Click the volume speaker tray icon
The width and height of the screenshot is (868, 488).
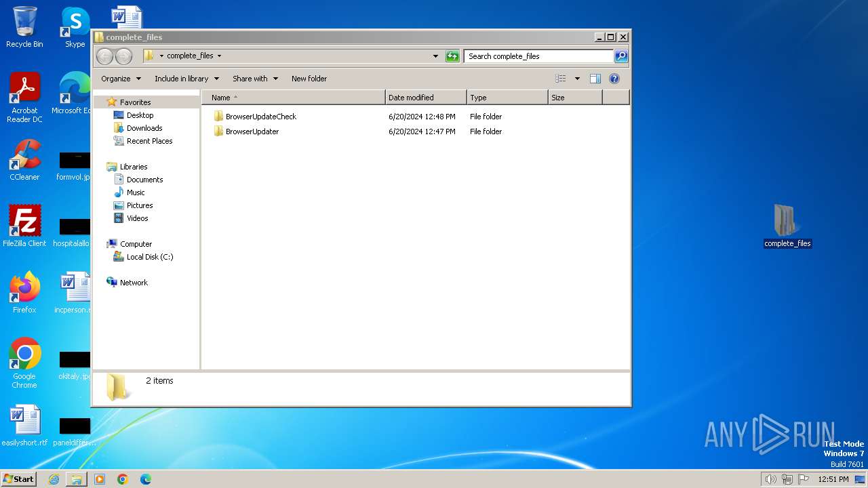tap(770, 479)
